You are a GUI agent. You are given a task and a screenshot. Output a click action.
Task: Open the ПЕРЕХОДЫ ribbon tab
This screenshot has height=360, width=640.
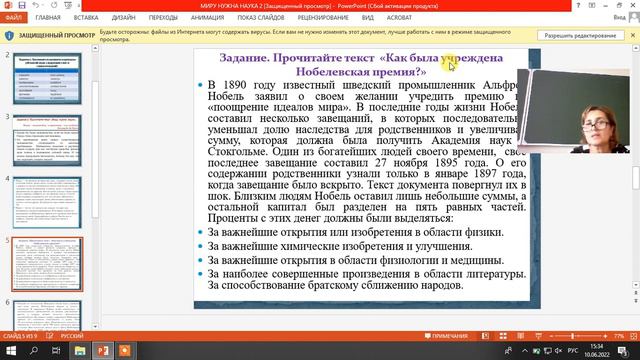tap(163, 18)
